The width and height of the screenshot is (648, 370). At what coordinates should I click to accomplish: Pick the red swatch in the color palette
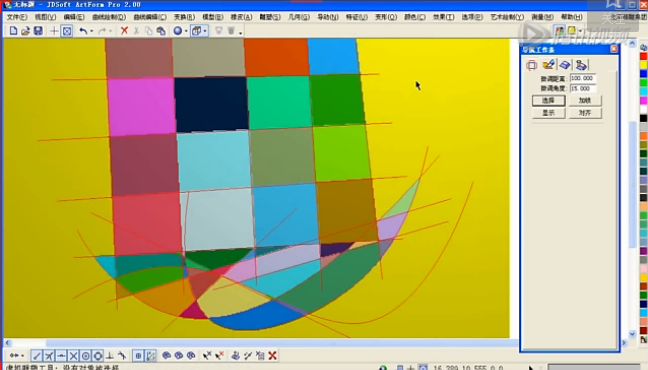(643, 57)
